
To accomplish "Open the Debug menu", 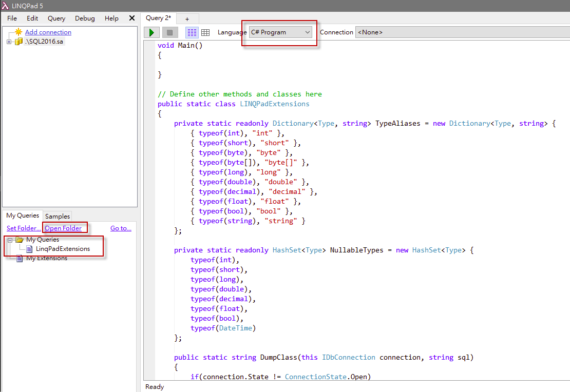I will click(x=85, y=18).
